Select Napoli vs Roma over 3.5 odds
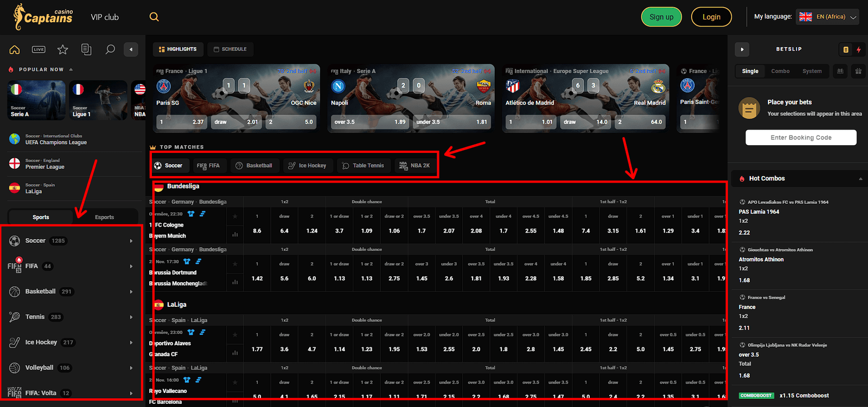Image resolution: width=868 pixels, height=407 pixels. coord(370,122)
